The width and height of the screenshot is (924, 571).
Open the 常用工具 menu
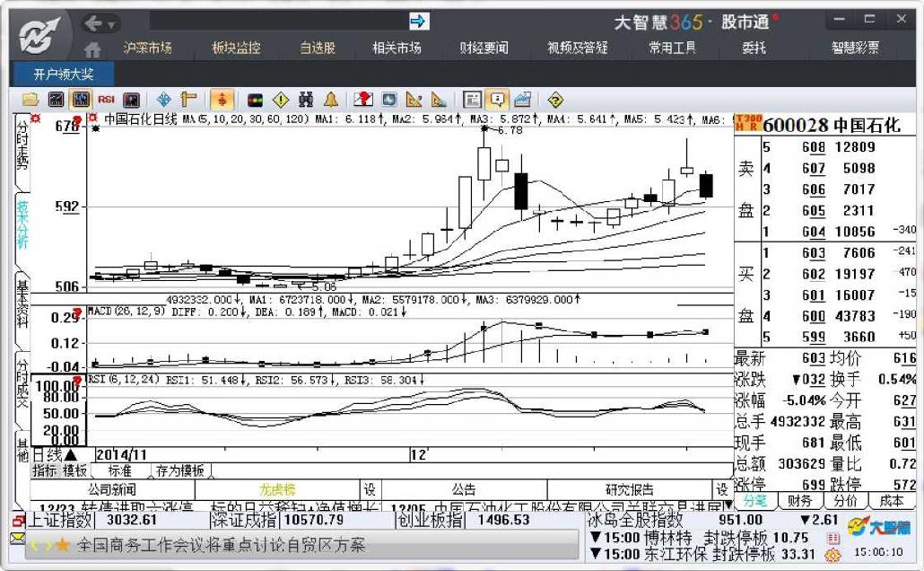point(673,48)
